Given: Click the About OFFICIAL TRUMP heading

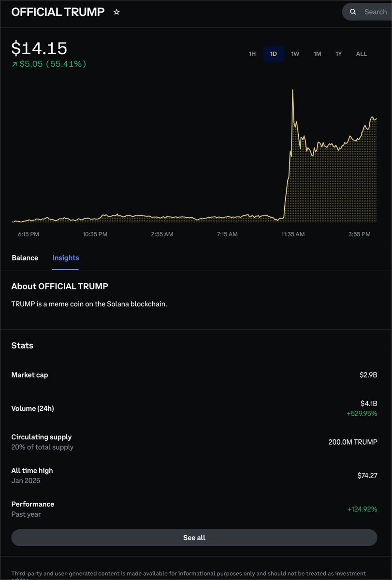Looking at the screenshot, I should [60, 286].
